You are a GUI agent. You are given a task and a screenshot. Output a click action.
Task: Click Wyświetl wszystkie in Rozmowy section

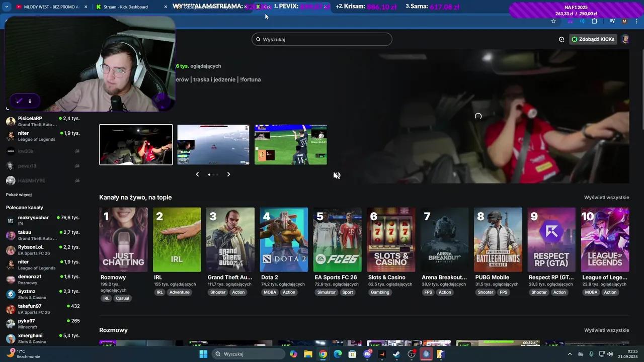tap(606, 330)
